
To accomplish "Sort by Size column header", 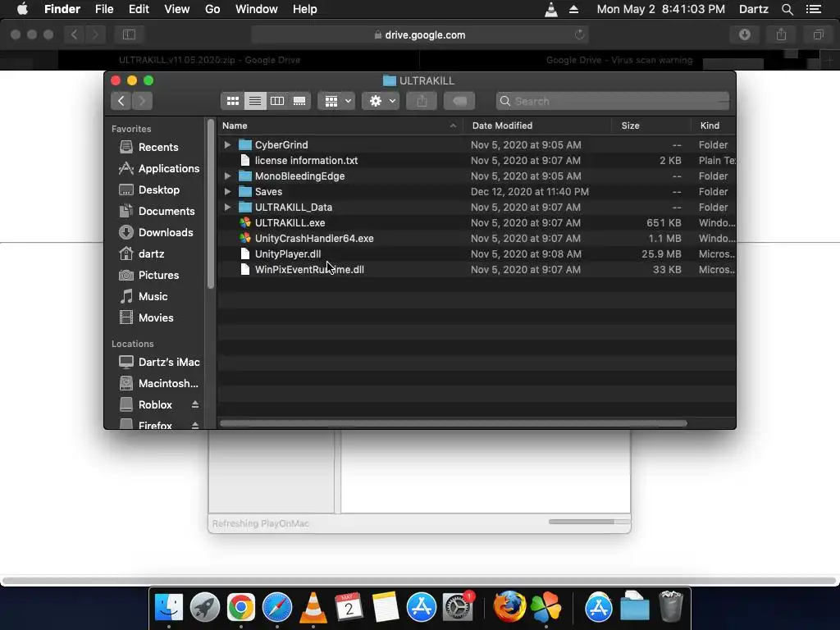I will [x=651, y=126].
